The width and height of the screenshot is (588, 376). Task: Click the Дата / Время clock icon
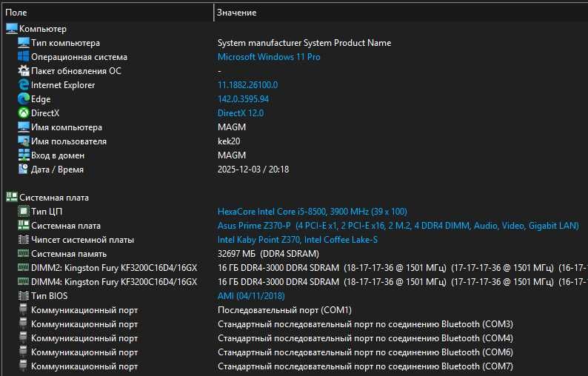[24, 169]
